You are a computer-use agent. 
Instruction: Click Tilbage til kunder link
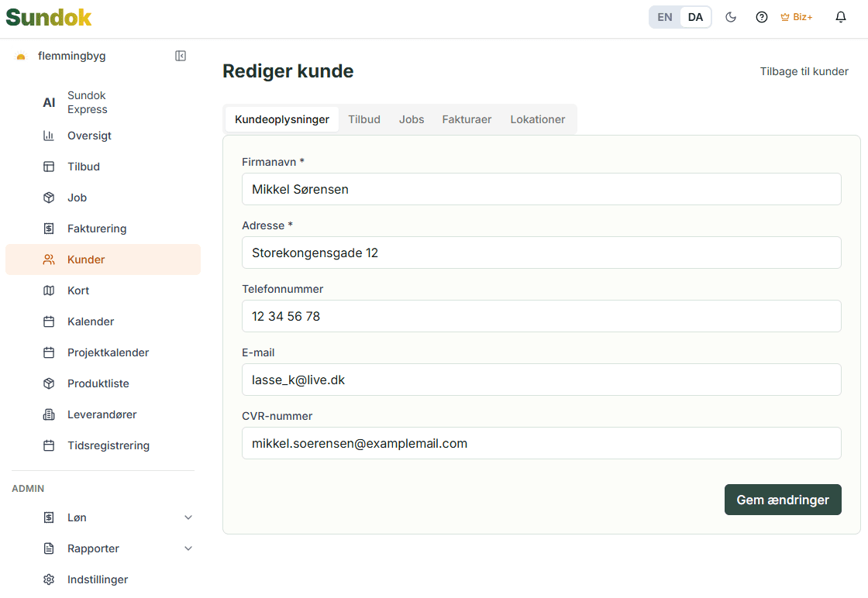[x=804, y=71]
